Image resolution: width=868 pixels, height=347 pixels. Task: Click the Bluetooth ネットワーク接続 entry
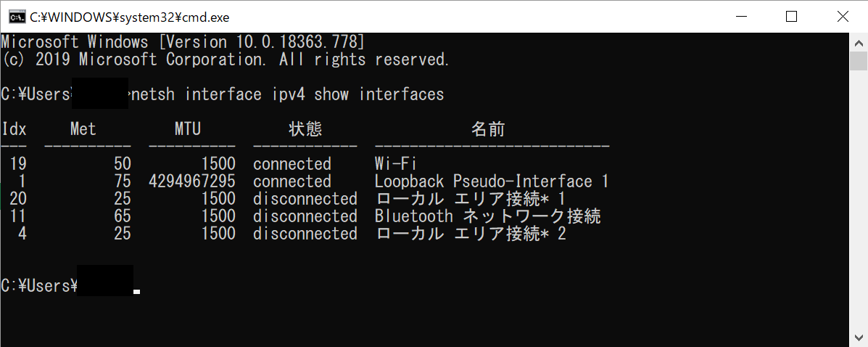coord(488,216)
